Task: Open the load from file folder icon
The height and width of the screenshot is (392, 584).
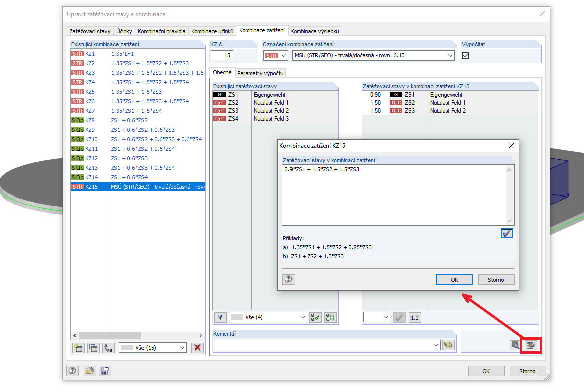Action: 89,371
